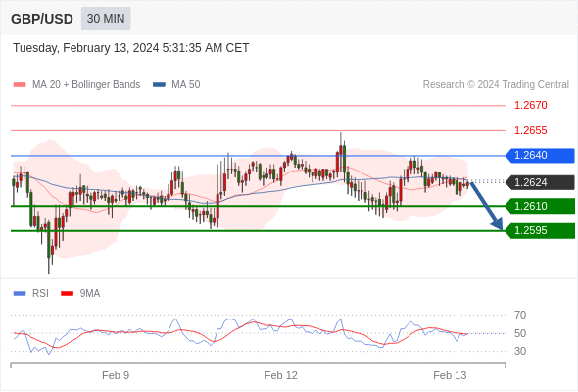The height and width of the screenshot is (392, 578).
Task: Click the 1.2655 resistance level label
Action: tap(530, 130)
